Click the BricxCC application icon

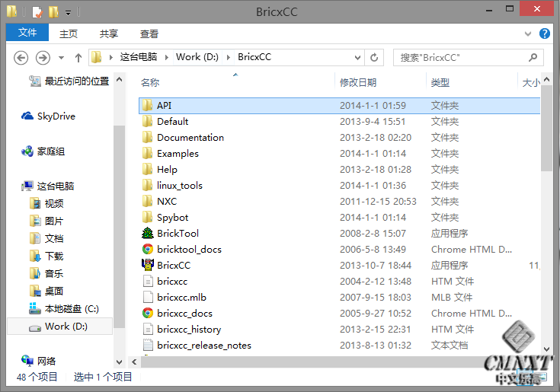(148, 265)
